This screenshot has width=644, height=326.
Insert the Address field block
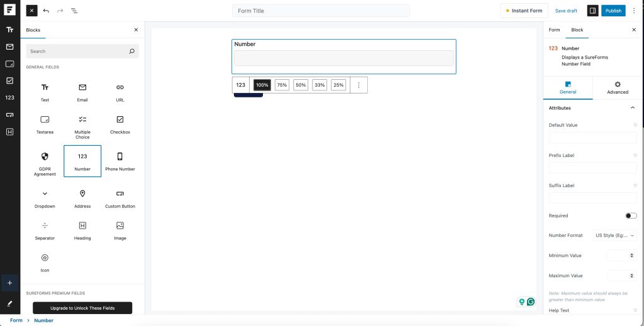[x=82, y=198]
